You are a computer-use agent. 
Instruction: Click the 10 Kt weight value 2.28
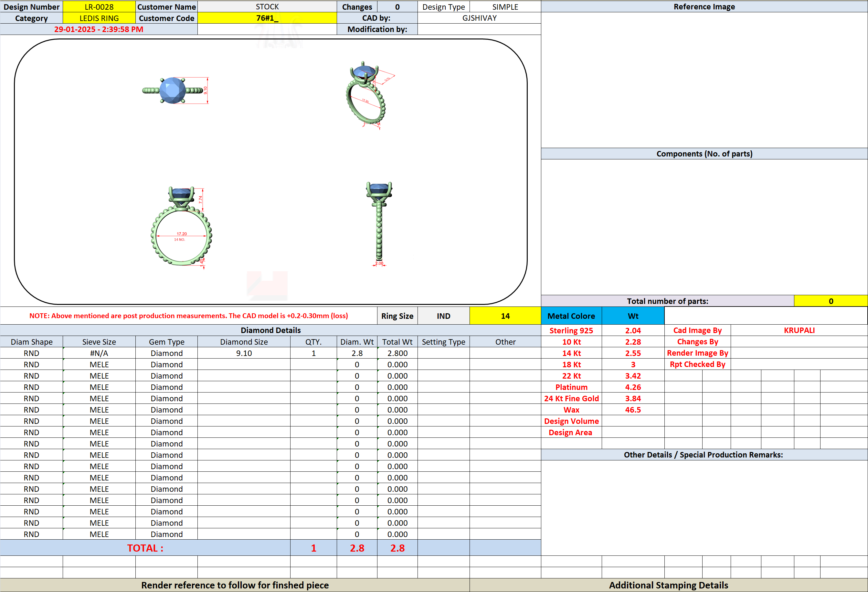633,342
